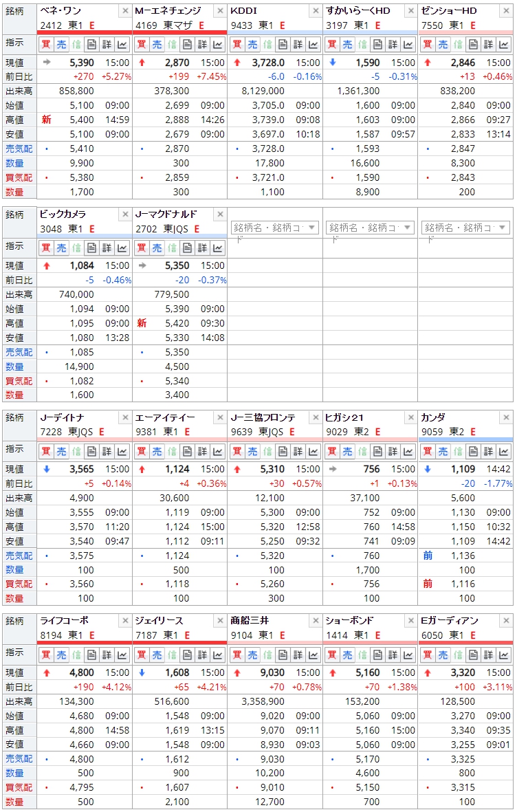This screenshot has width=517, height=812.
Task: Click the 買 buy button for Eガーディアン
Action: tap(428, 655)
